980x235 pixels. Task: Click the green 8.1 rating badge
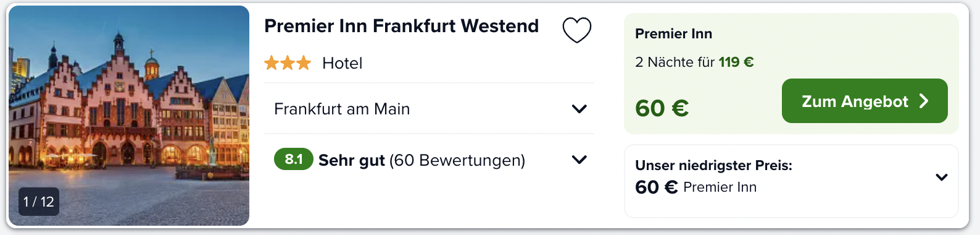pyautogui.click(x=294, y=160)
